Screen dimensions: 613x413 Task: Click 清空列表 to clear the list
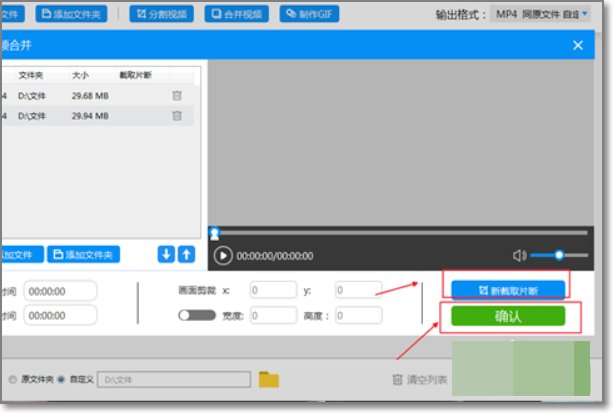point(420,379)
